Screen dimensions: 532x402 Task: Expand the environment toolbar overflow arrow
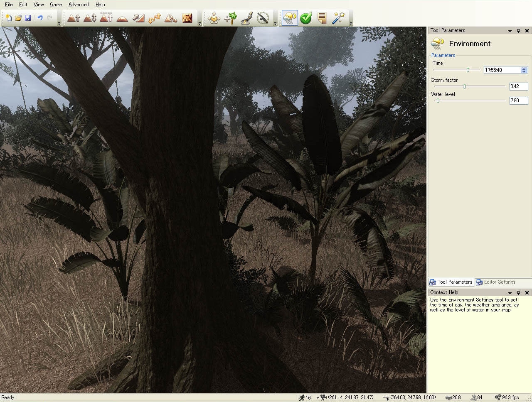351,24
